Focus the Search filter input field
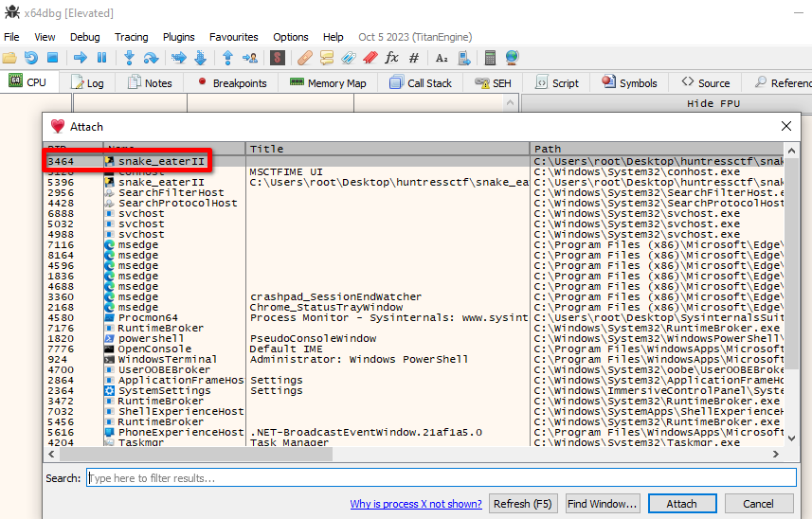Viewport: 812px width, 519px height. coord(442,477)
